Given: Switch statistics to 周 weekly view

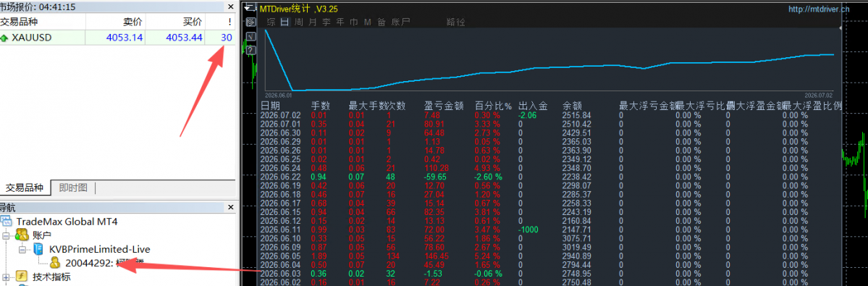Looking at the screenshot, I should tap(299, 22).
